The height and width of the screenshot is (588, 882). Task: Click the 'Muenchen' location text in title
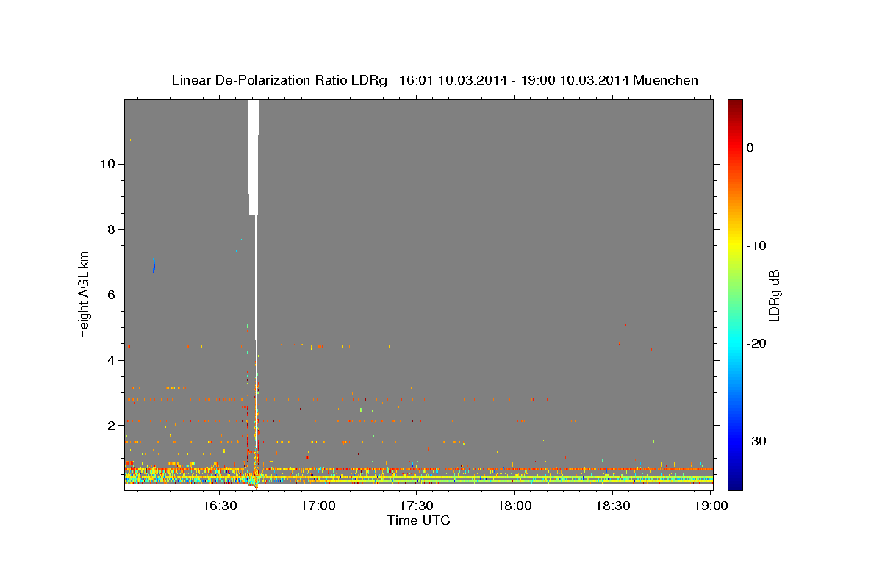(667, 80)
